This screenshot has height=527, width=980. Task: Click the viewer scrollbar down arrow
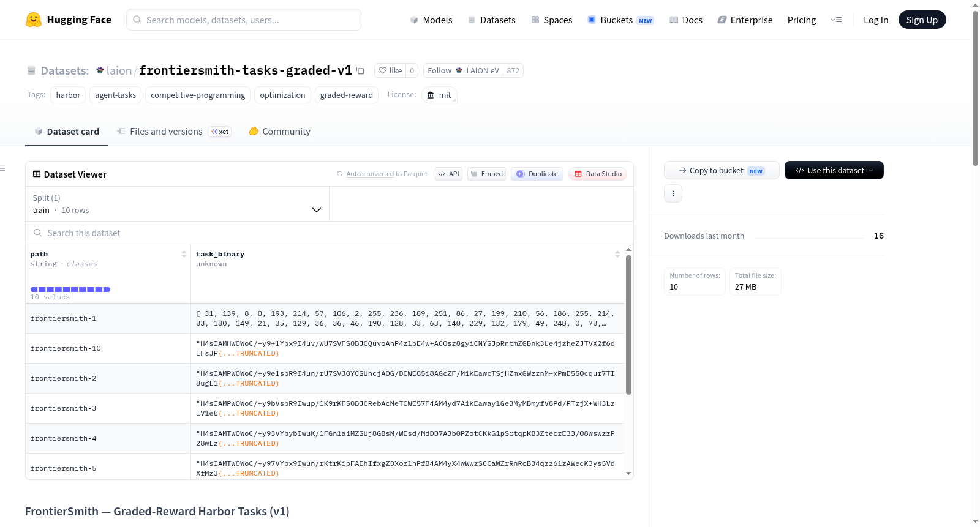[628, 473]
